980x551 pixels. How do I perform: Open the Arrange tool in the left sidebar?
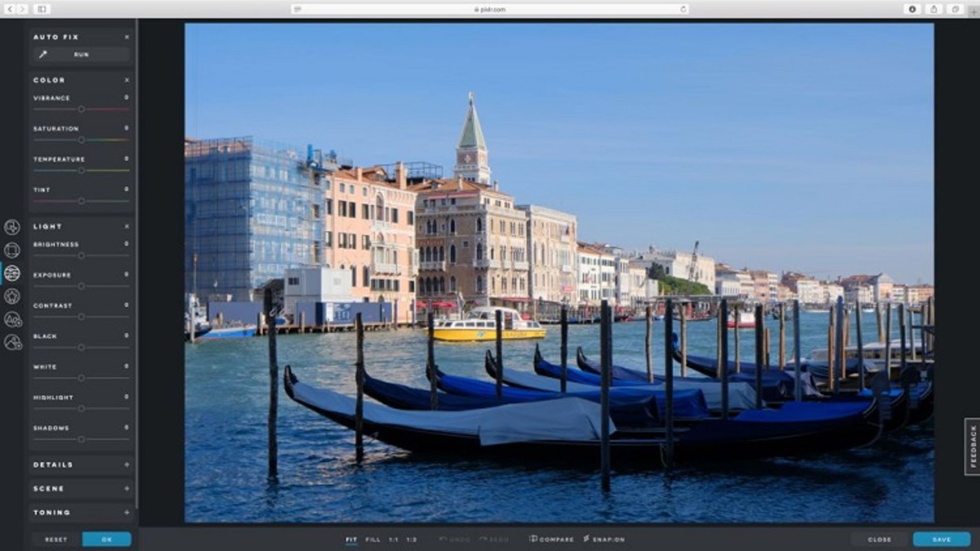[x=12, y=227]
